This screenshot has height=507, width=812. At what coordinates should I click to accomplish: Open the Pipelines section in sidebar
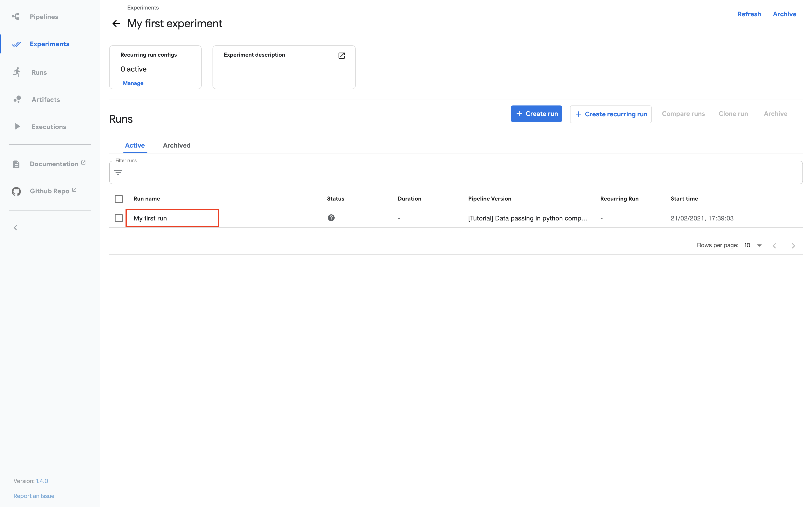pyautogui.click(x=44, y=17)
